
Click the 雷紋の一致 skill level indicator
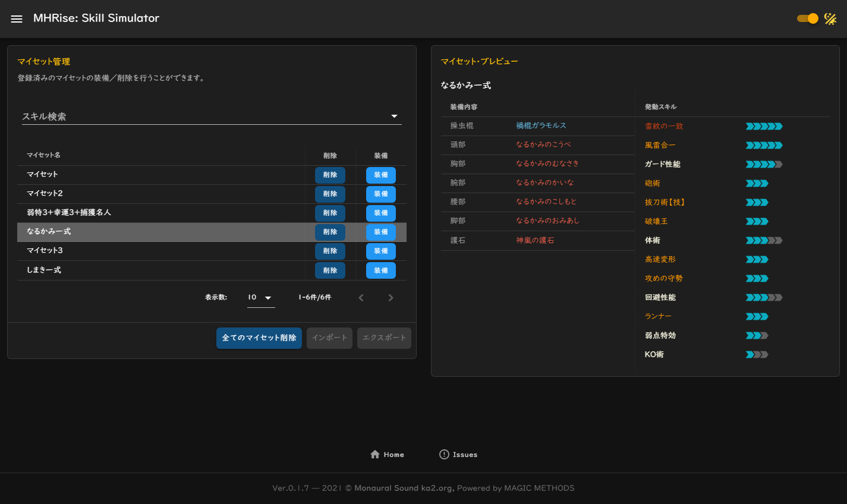point(764,126)
